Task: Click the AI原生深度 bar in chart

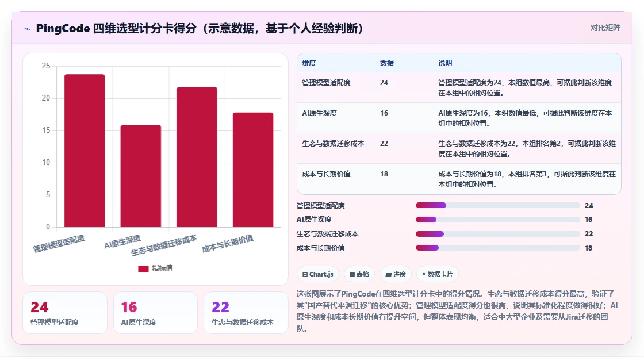Action: [x=140, y=176]
